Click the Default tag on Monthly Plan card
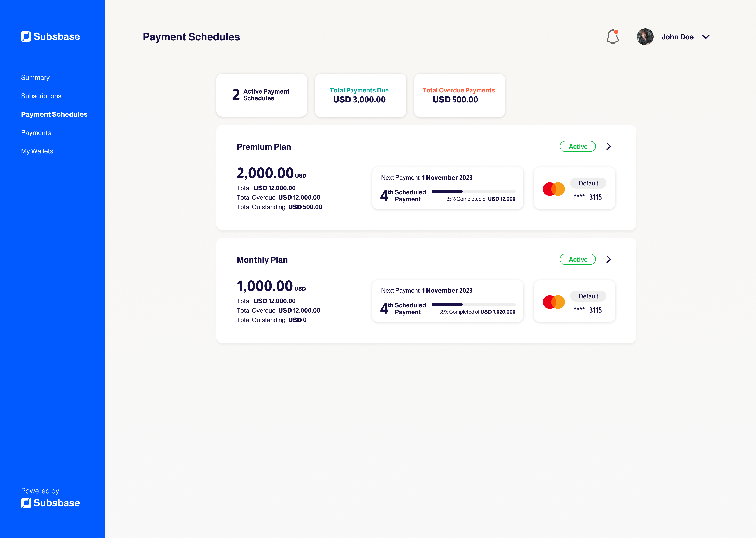The image size is (756, 538). point(588,296)
